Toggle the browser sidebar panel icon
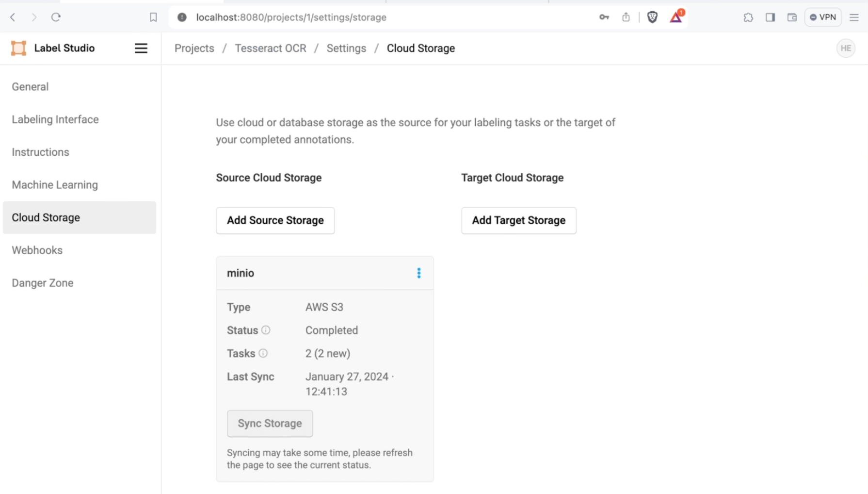The width and height of the screenshot is (868, 494). point(770,17)
